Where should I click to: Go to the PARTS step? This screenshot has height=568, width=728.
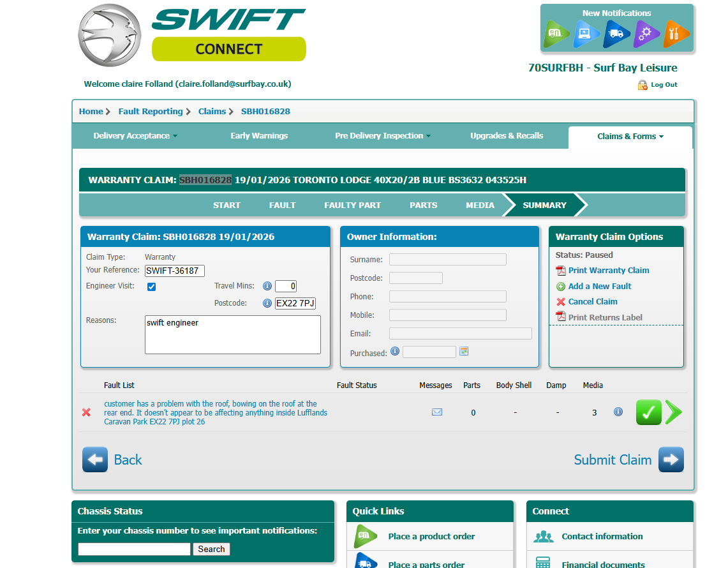424,206
